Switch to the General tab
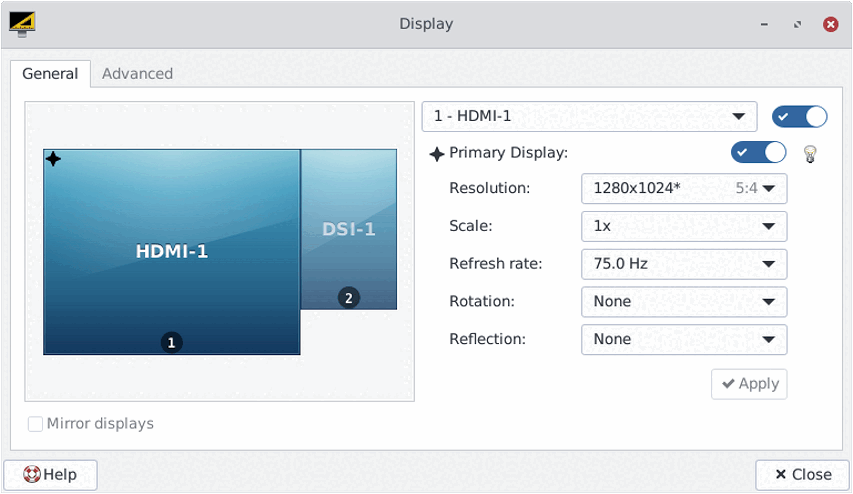 click(50, 73)
